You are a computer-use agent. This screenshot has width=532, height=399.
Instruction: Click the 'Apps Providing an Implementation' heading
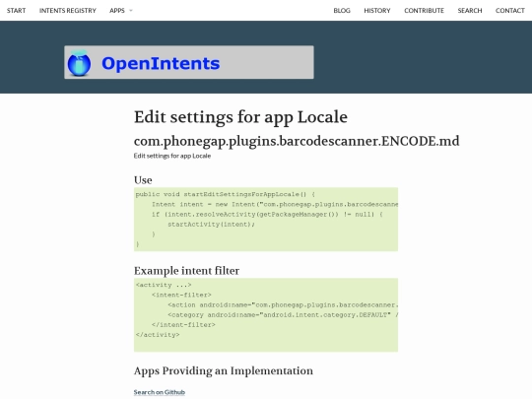click(x=224, y=370)
